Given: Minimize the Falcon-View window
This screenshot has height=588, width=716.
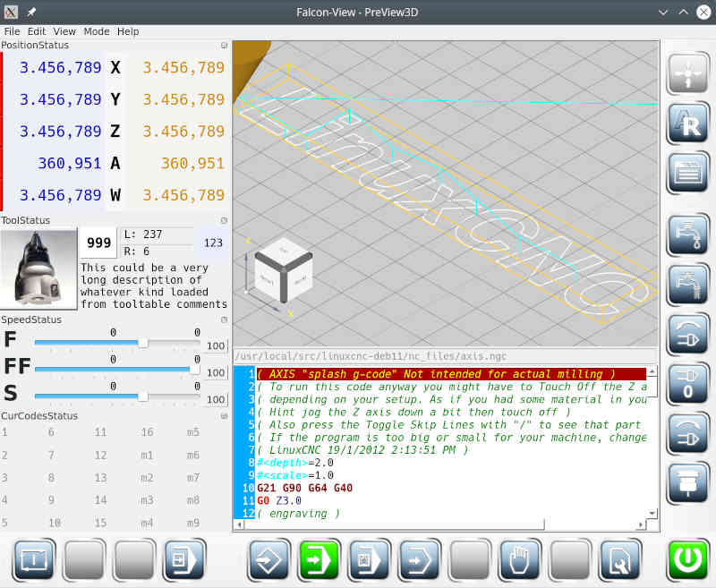Looking at the screenshot, I should click(x=663, y=13).
